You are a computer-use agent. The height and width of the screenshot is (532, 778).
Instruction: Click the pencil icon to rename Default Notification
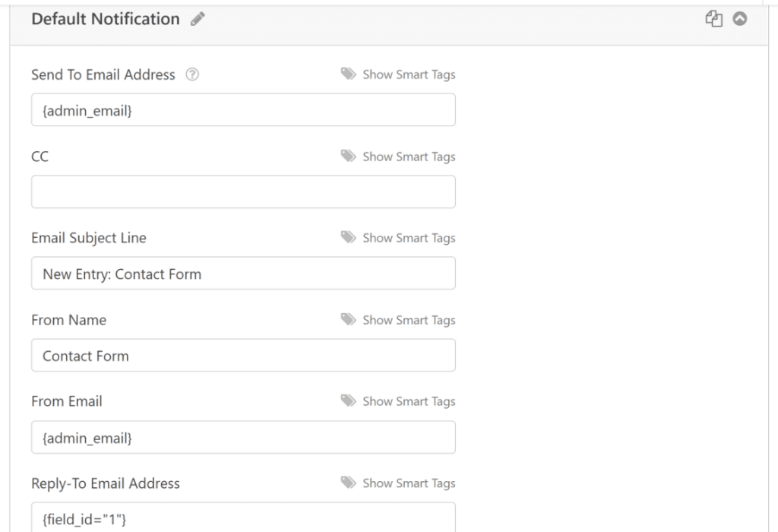[x=198, y=19]
